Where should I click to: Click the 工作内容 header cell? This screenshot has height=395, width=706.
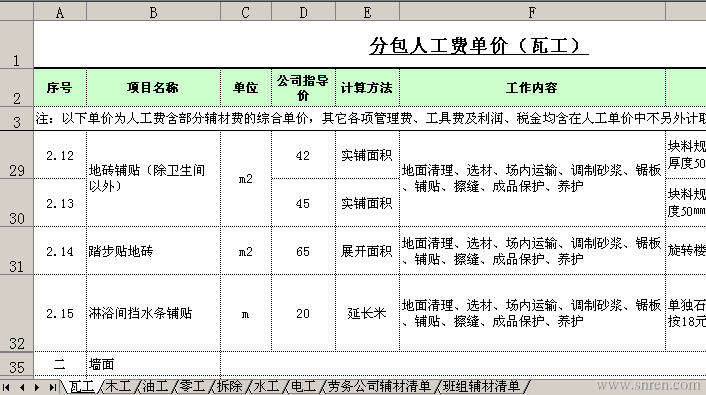tap(532, 88)
